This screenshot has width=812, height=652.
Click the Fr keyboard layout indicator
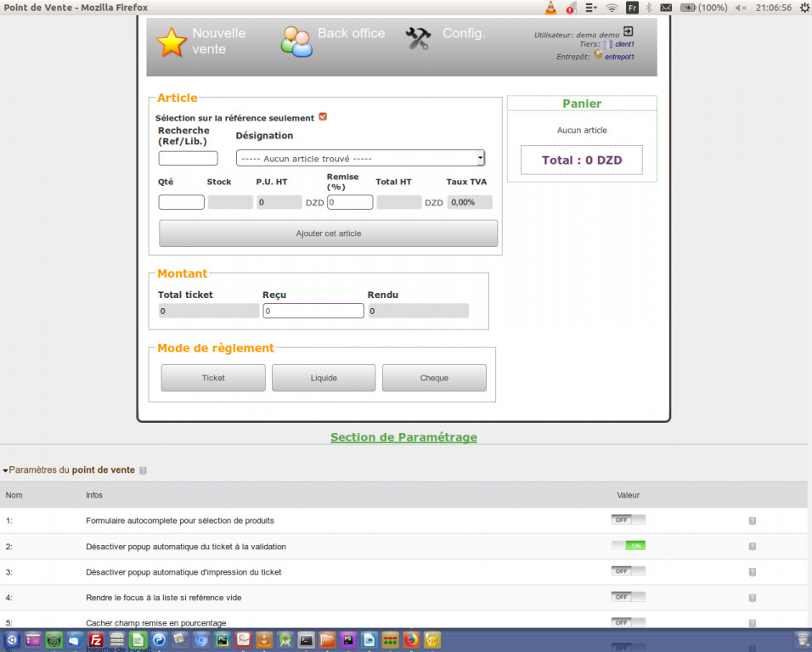coord(632,8)
